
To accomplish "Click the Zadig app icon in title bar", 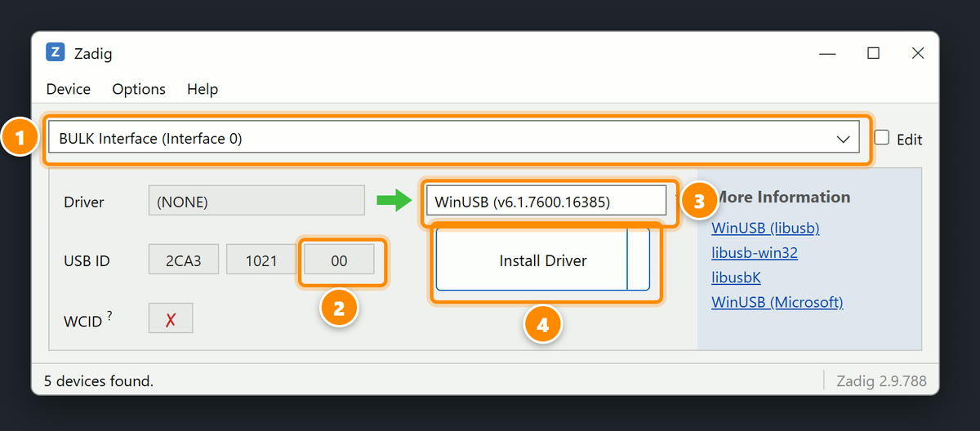I will click(x=56, y=53).
